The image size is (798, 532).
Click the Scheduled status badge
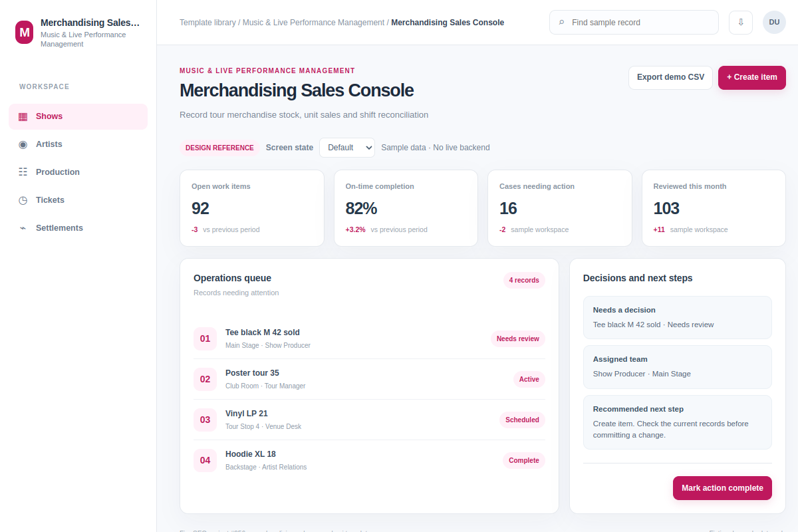(522, 420)
